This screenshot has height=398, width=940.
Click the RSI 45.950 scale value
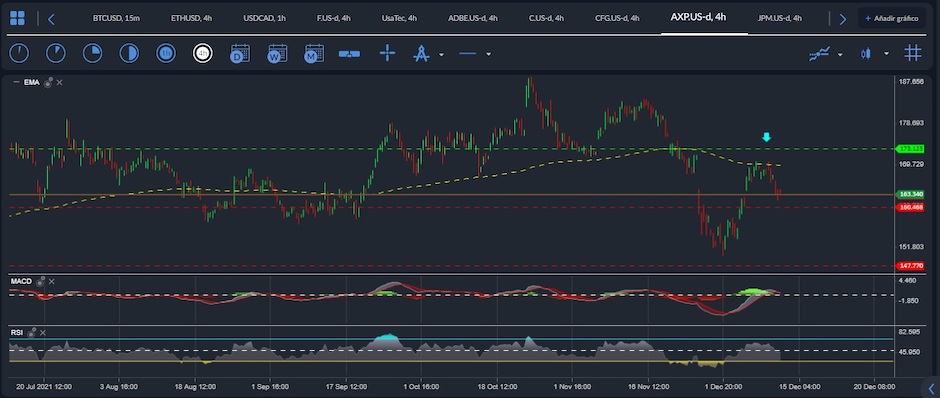pos(909,352)
